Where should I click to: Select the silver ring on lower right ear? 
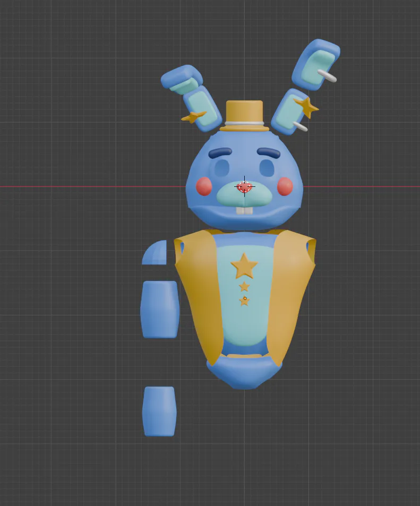(300, 126)
